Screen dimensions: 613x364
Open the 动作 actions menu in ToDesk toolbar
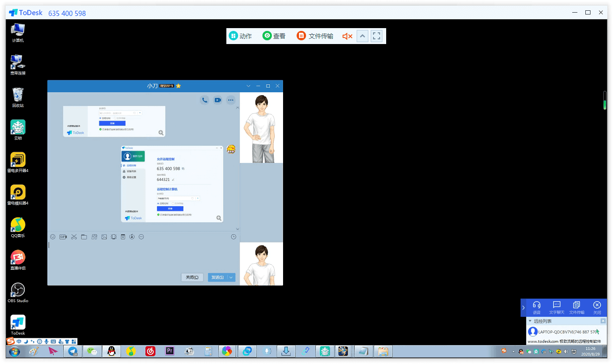[x=240, y=36]
